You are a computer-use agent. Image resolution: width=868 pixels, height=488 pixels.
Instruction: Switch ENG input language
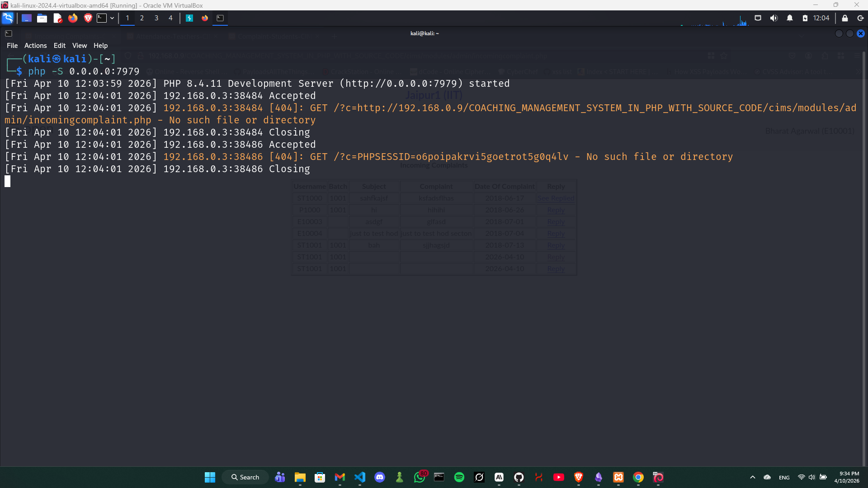coord(784,478)
